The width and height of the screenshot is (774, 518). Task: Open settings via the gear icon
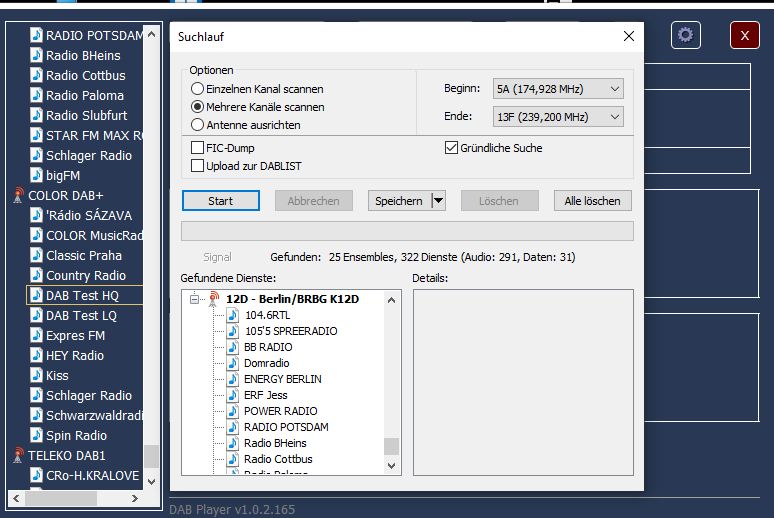[x=686, y=35]
